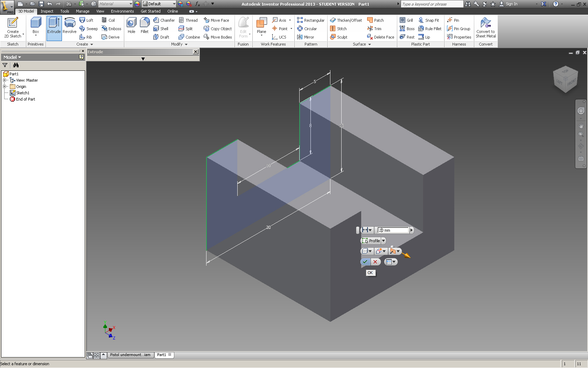The height and width of the screenshot is (368, 588).
Task: Select the Circular pattern tool
Action: pos(307,29)
